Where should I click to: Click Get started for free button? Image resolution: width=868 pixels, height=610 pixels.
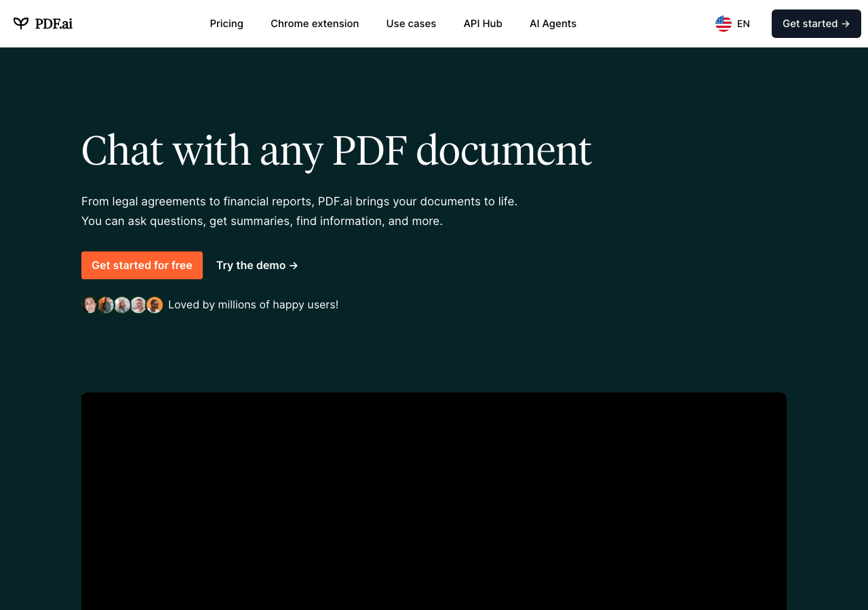(x=142, y=265)
